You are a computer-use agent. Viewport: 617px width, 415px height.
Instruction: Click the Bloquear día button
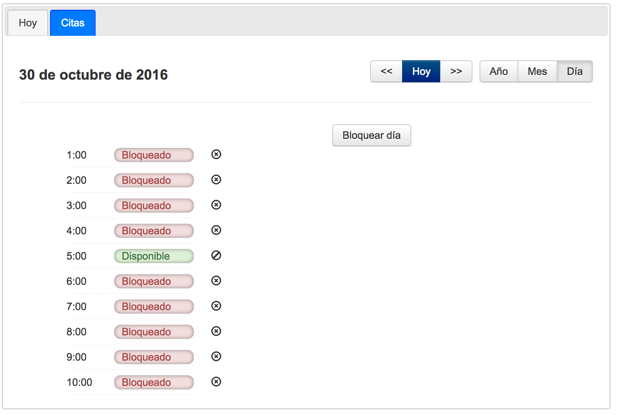[371, 135]
